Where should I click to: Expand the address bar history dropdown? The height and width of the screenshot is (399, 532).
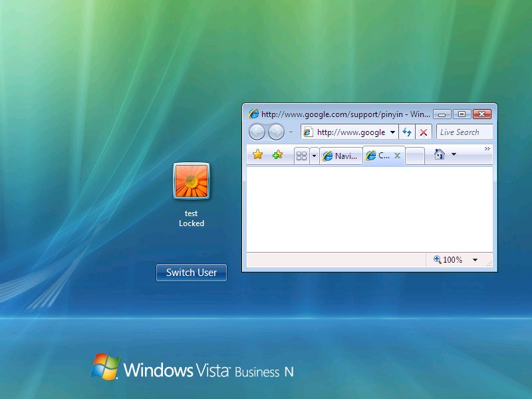pos(392,132)
